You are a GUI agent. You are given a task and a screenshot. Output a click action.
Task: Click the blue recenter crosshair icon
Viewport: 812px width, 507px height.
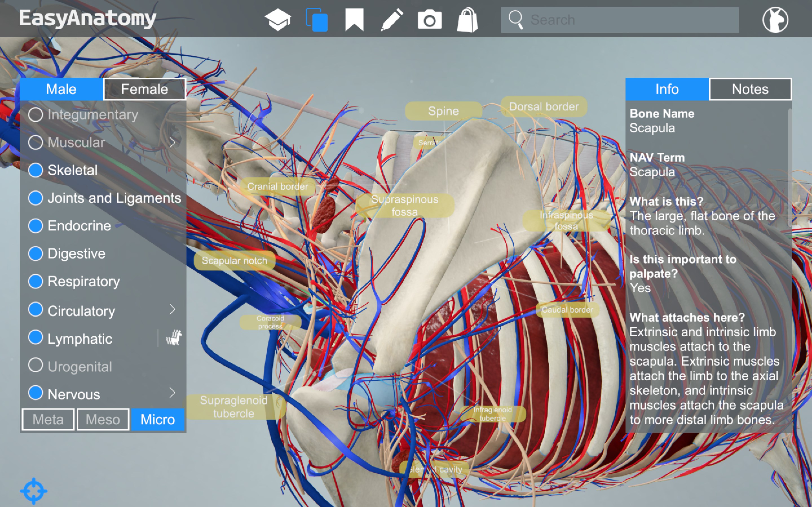[34, 491]
